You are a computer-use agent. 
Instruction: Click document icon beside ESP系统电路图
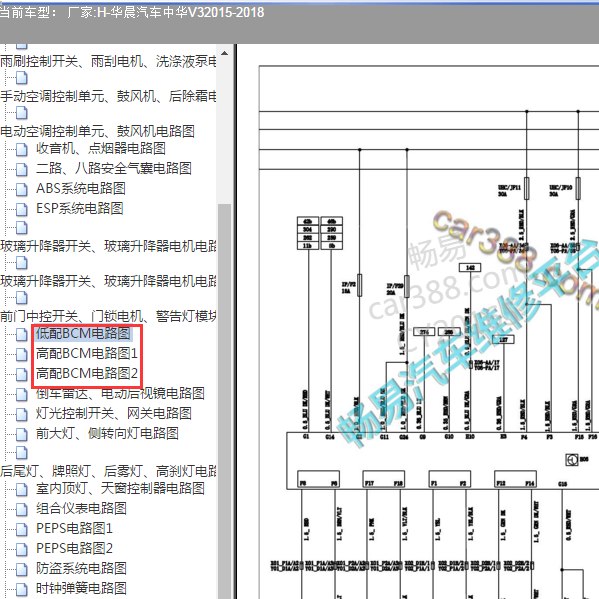click(22, 209)
